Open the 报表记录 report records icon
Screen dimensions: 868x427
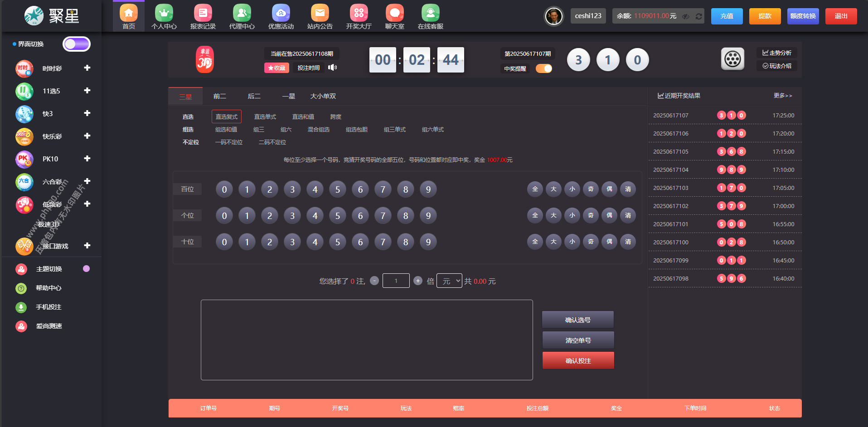click(203, 14)
